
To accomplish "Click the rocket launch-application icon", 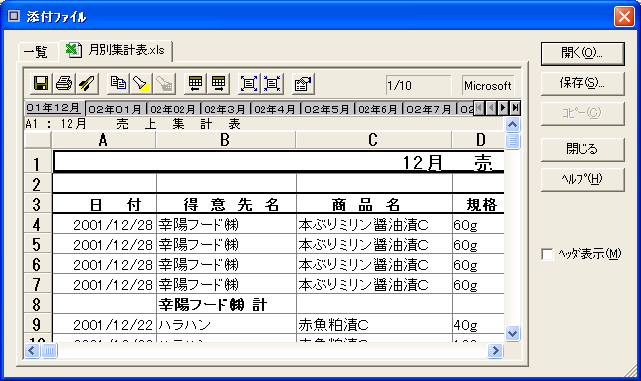I will point(87,83).
